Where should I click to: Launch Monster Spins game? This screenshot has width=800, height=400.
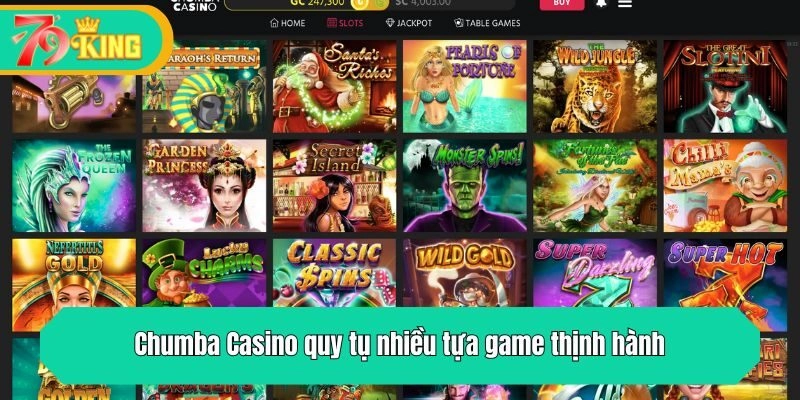click(x=465, y=186)
